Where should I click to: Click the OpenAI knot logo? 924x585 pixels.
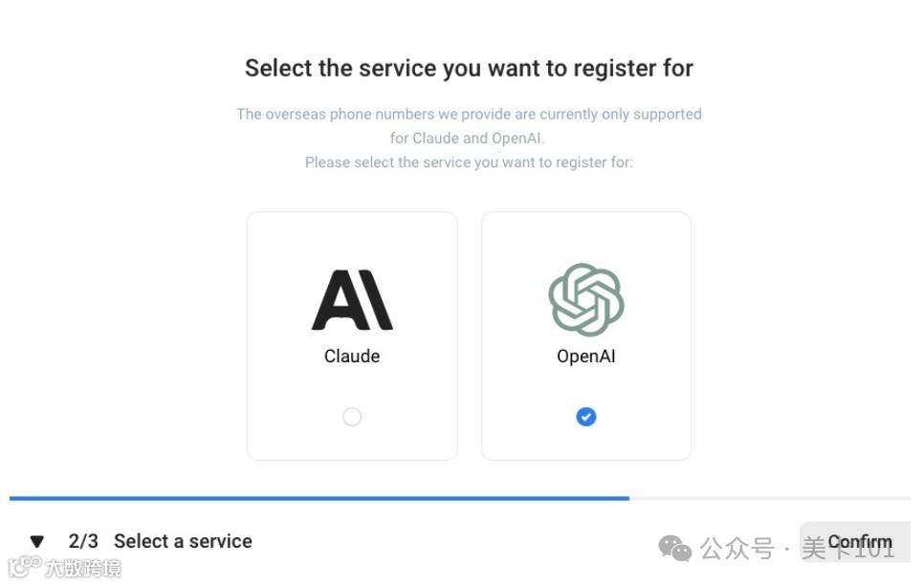[585, 299]
